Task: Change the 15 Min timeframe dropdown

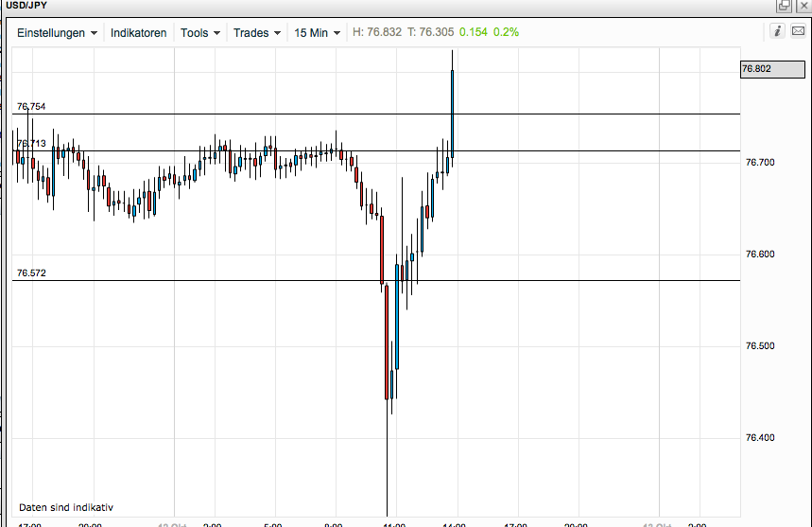Action: click(x=317, y=33)
